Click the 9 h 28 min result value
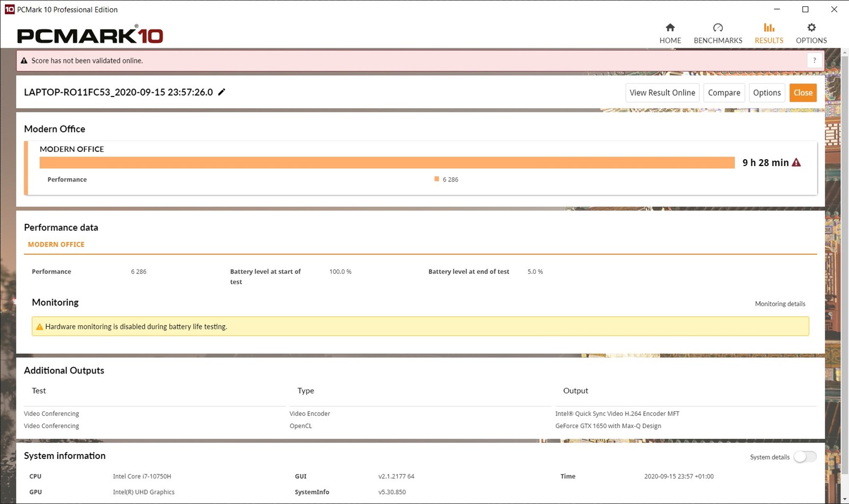 [x=765, y=162]
